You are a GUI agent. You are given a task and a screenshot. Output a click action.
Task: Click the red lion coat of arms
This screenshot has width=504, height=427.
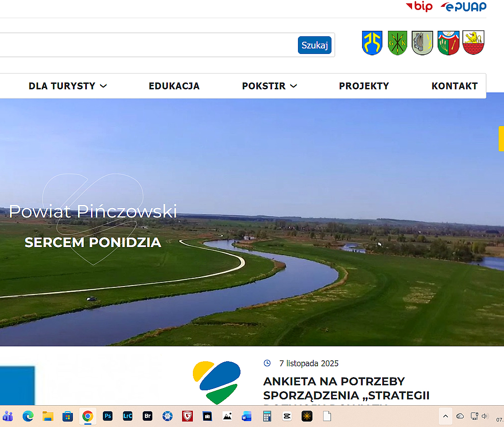coord(473,43)
